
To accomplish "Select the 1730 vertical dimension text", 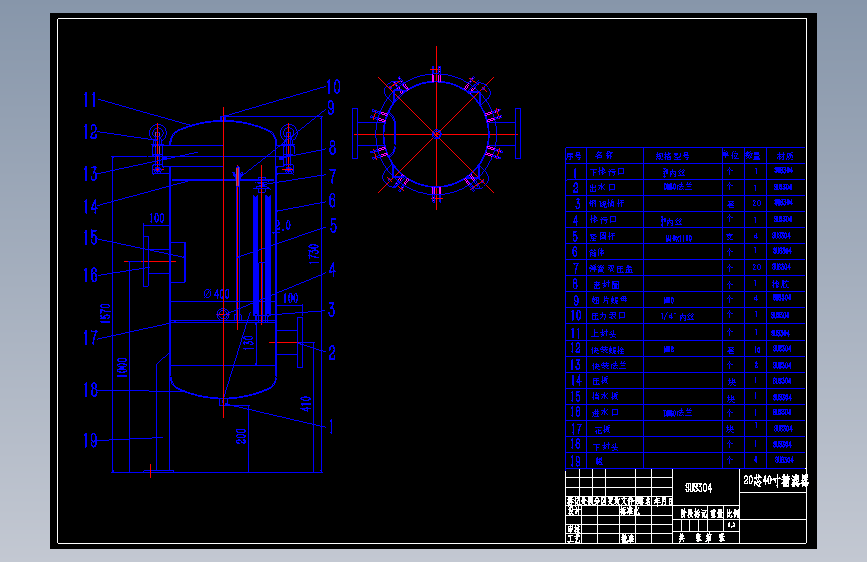I will point(314,254).
